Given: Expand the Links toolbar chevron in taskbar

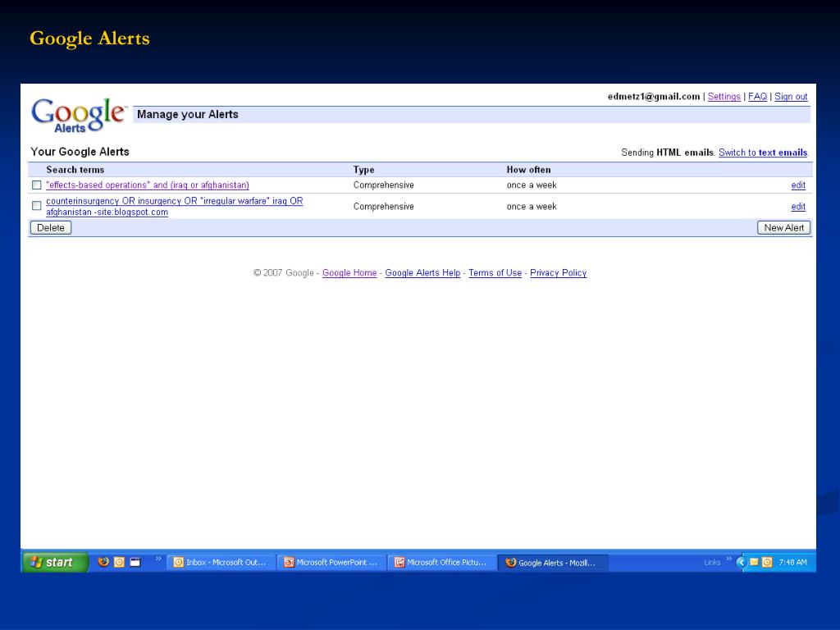Looking at the screenshot, I should 728,559.
